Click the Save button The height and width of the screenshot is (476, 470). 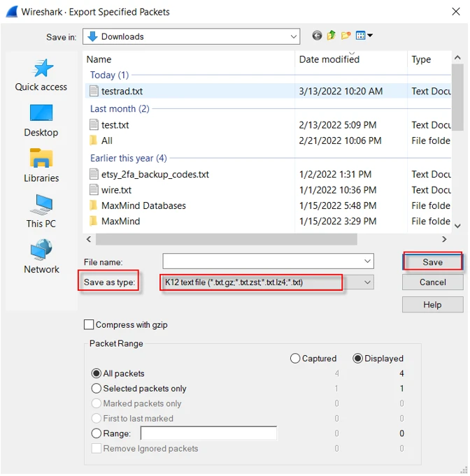[432, 262]
